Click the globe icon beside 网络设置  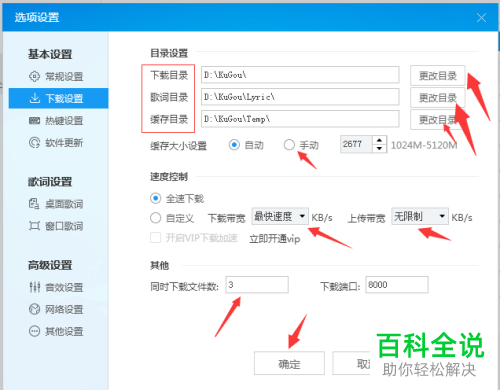(34, 309)
